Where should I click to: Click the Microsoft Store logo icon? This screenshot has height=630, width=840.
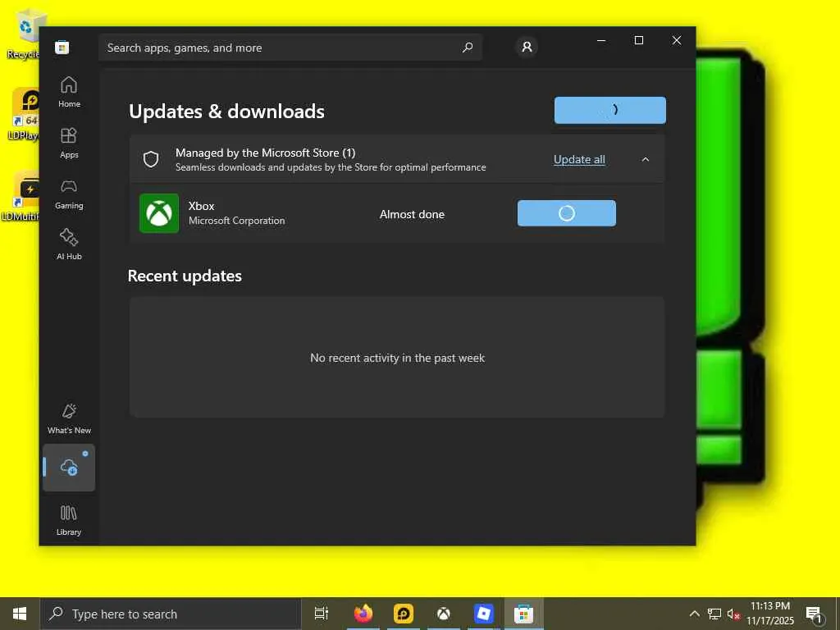point(62,48)
